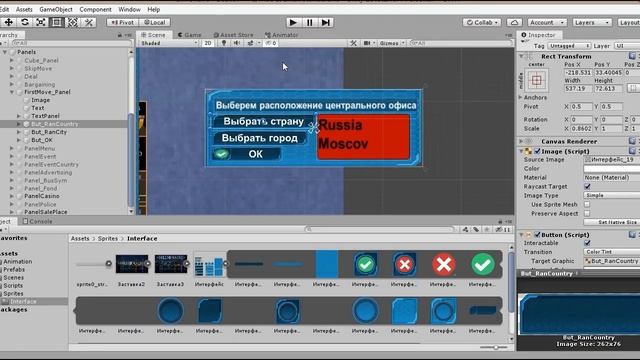Toggle Raycast Target checkbox
Viewport: 640px width, 360px height.
click(587, 187)
